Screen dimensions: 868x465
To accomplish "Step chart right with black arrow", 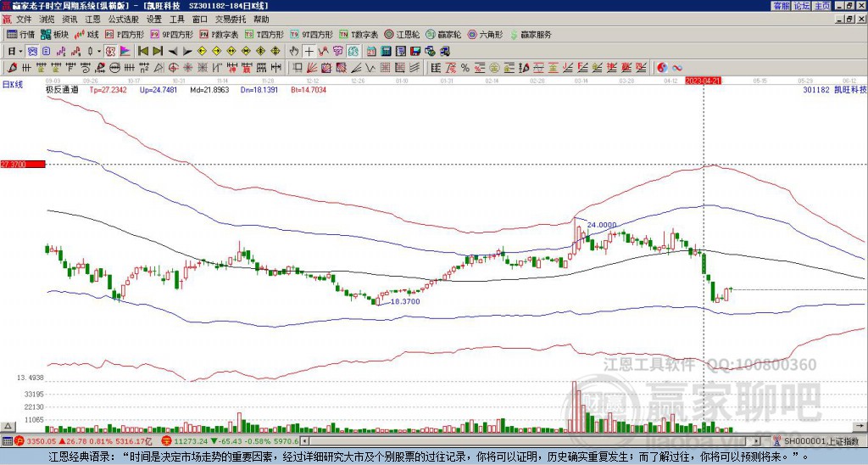I will 187,52.
